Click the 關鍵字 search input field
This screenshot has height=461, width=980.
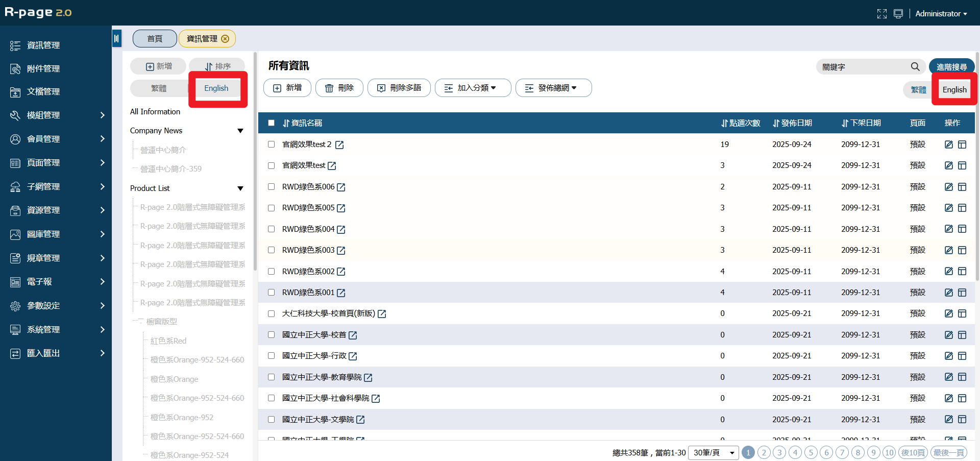[863, 67]
